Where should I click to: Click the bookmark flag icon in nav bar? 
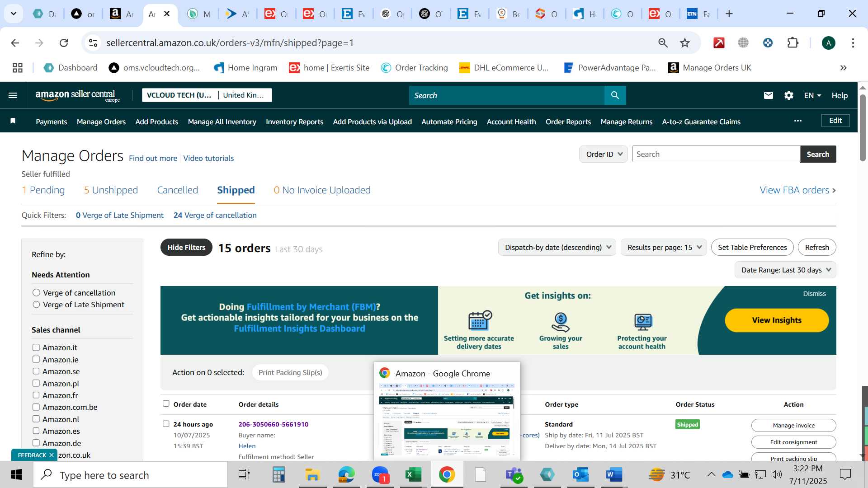13,121
